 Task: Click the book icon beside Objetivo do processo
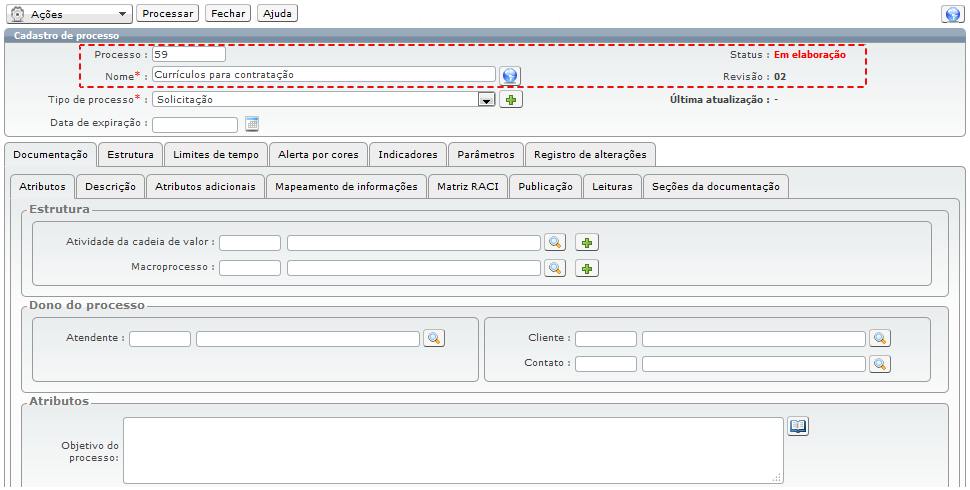(x=798, y=427)
